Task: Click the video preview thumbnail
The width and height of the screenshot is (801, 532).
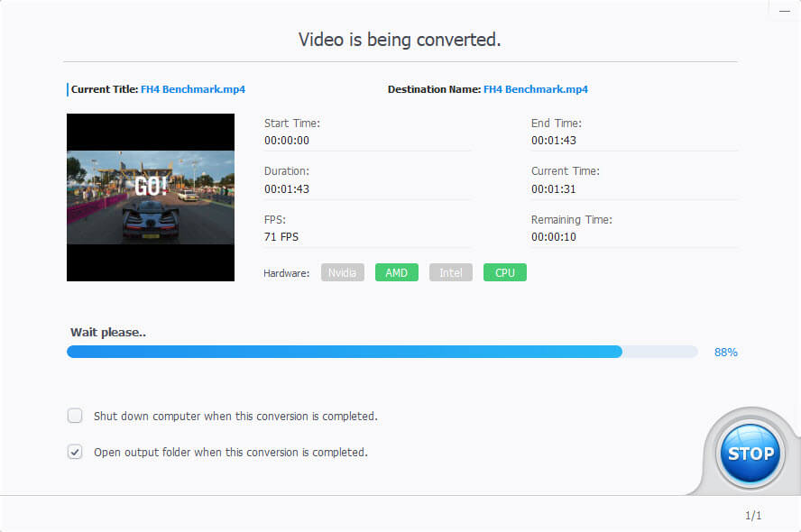Action: point(150,197)
